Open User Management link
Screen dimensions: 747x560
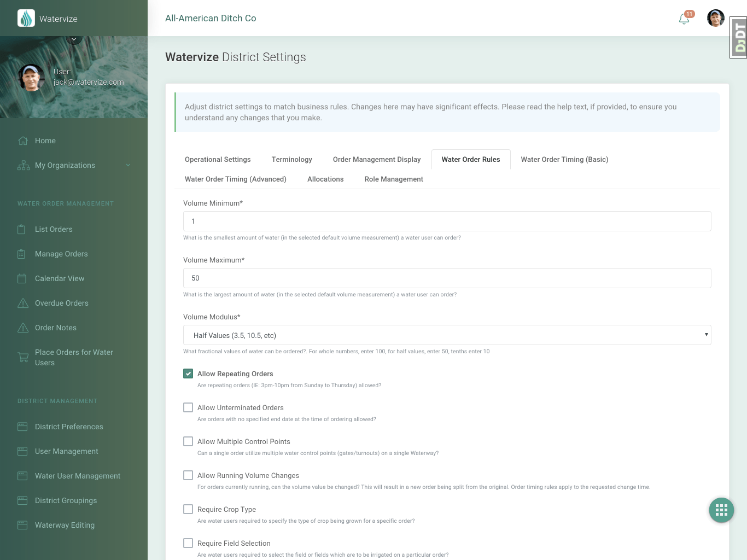point(67,451)
